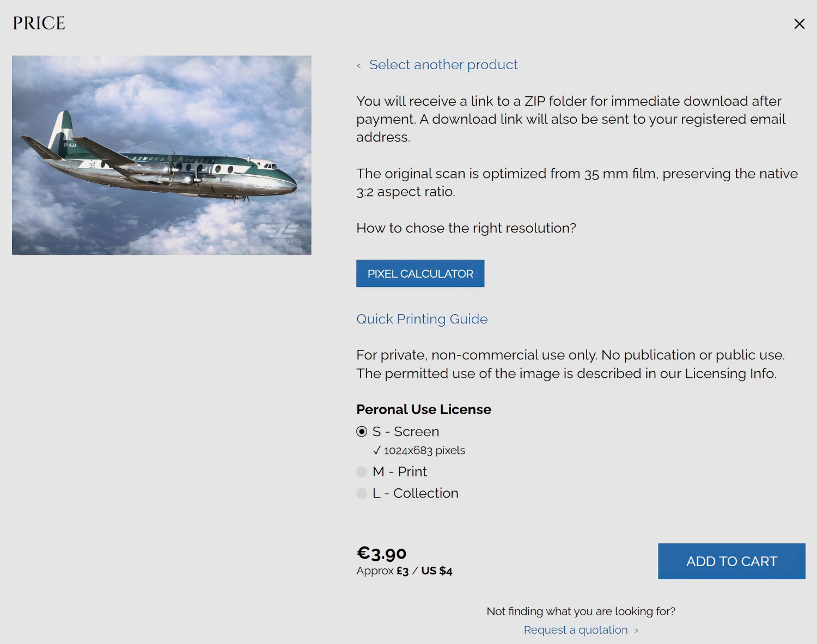
Task: Close the PRICE dialog with the X
Action: [x=799, y=24]
